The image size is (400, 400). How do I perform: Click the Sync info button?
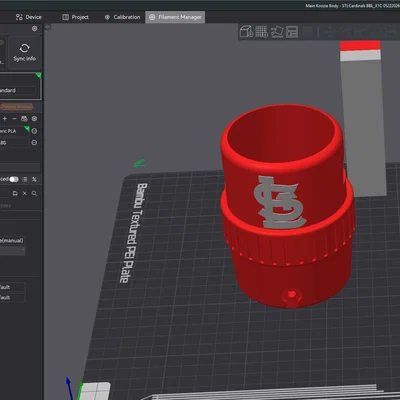click(25, 52)
